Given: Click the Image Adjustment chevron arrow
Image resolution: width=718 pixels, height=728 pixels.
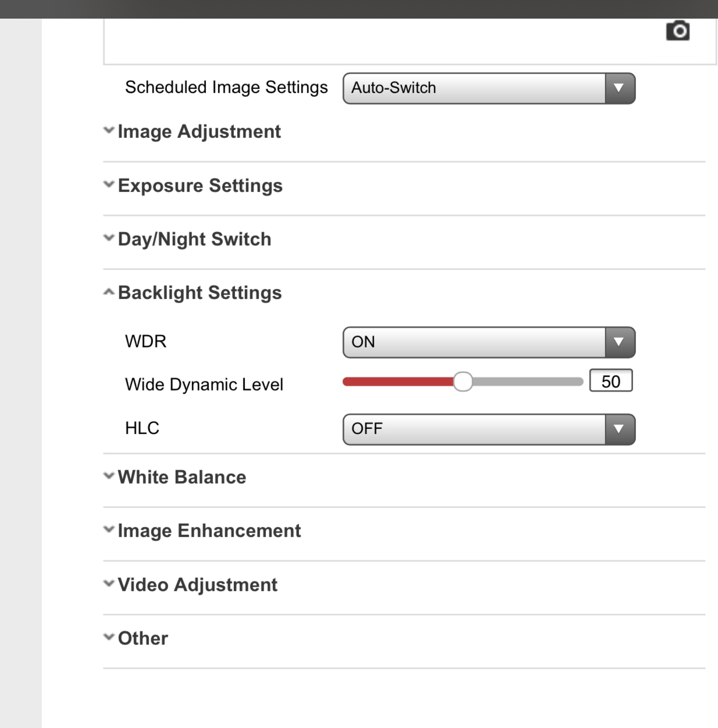Looking at the screenshot, I should (x=109, y=130).
